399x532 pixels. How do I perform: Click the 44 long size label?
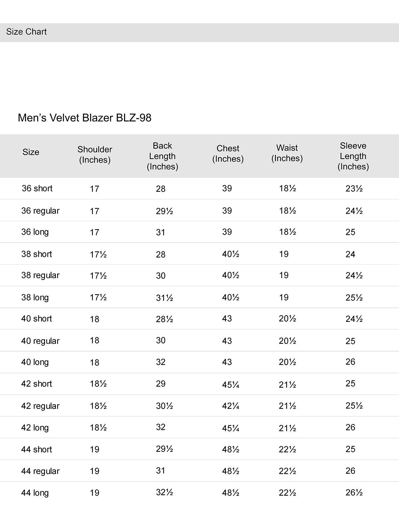[35, 493]
